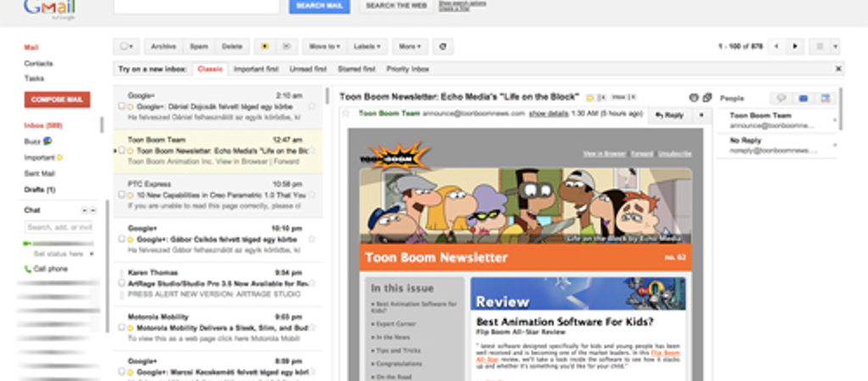Image resolution: width=868 pixels, height=381 pixels.
Task: Open the Sent Mail folder
Action: pyautogui.click(x=39, y=174)
